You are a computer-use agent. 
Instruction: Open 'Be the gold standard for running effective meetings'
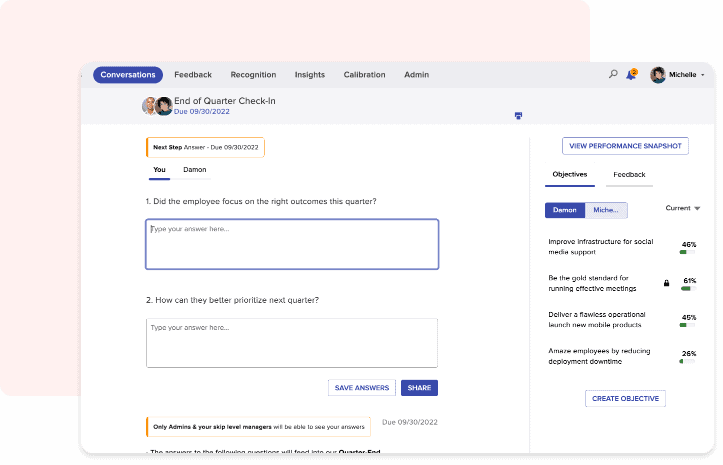click(592, 283)
